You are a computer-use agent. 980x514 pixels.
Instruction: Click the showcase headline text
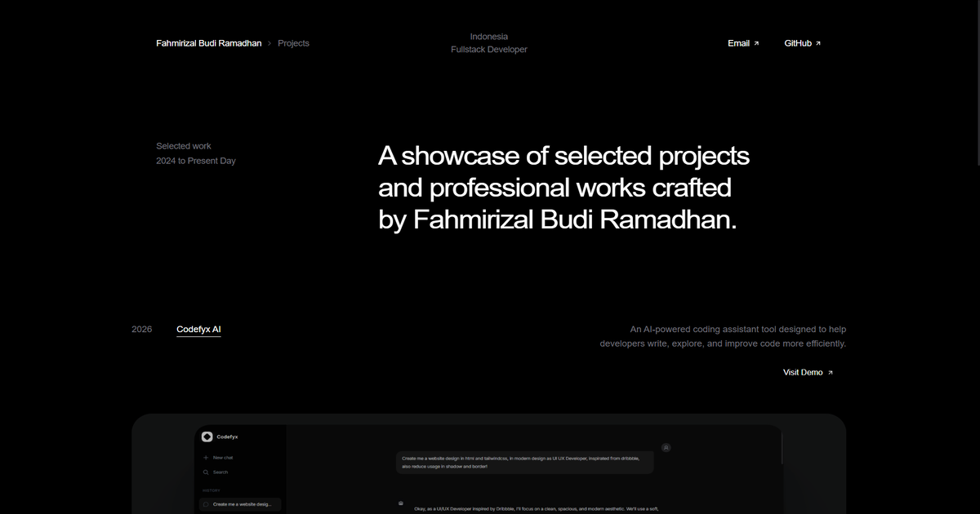564,188
